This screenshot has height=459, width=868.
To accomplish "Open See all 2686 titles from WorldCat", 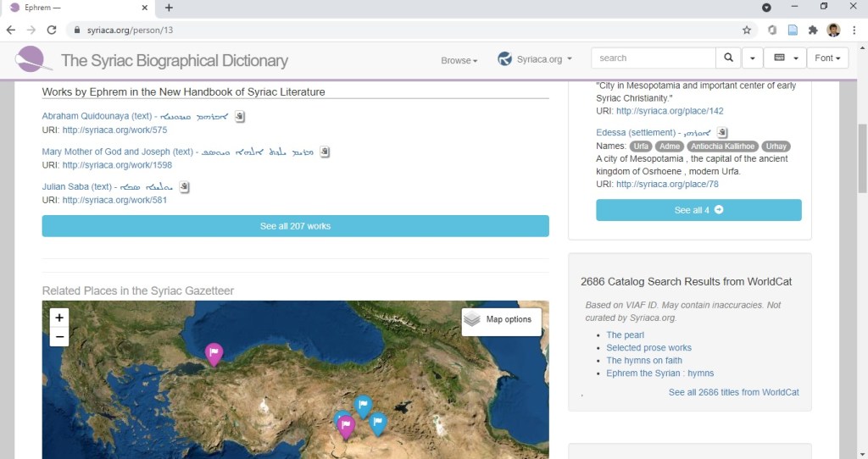I will (733, 392).
